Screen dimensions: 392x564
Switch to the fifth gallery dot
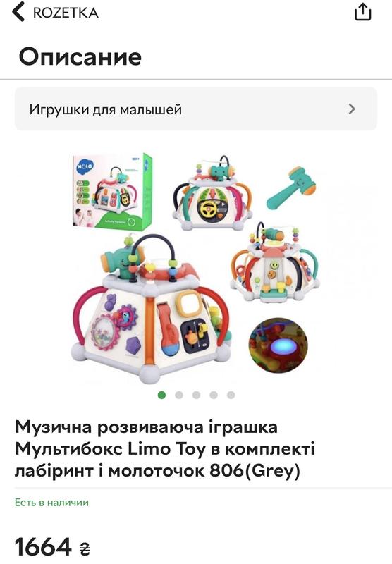[x=231, y=395]
